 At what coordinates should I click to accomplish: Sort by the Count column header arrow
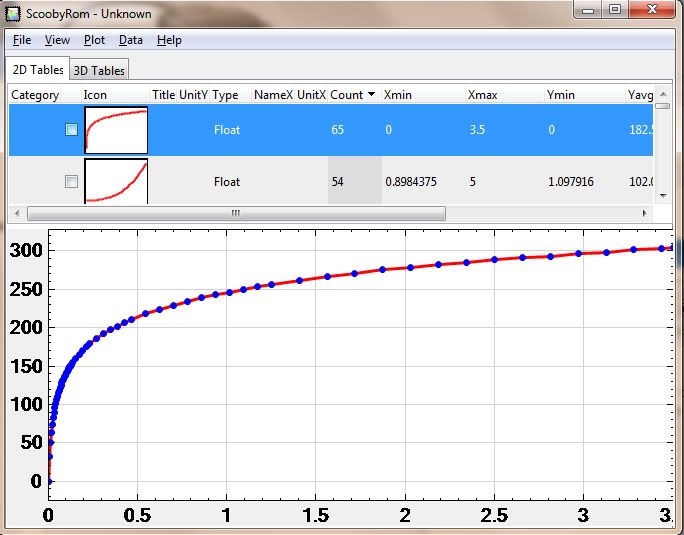tap(372, 95)
